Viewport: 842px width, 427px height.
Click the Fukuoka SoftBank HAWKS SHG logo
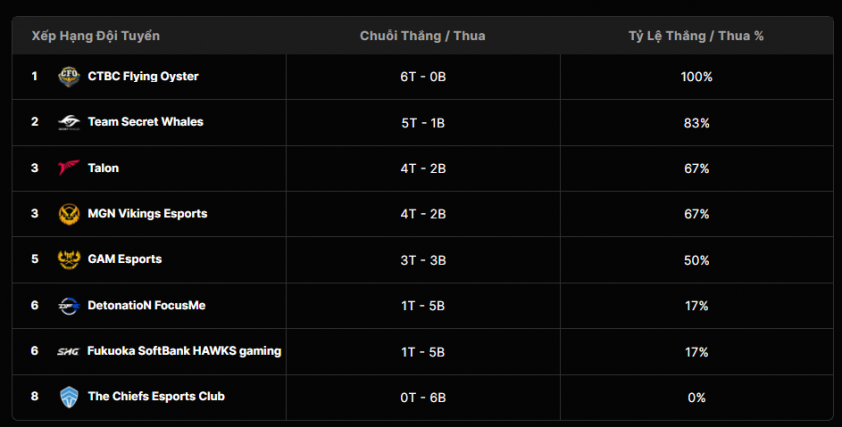coord(68,351)
